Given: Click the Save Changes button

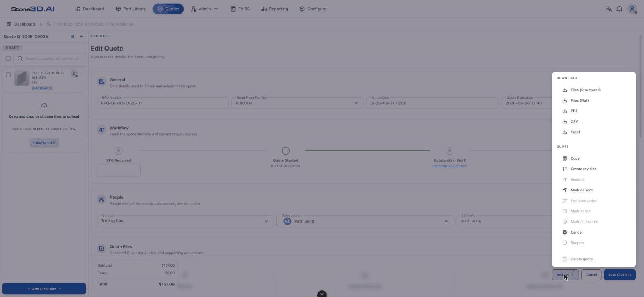Looking at the screenshot, I should coord(619,275).
